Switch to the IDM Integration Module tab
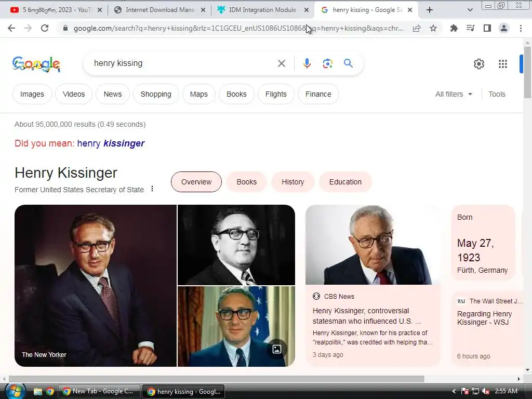Viewport: 532px width, 399px height. 262,10
